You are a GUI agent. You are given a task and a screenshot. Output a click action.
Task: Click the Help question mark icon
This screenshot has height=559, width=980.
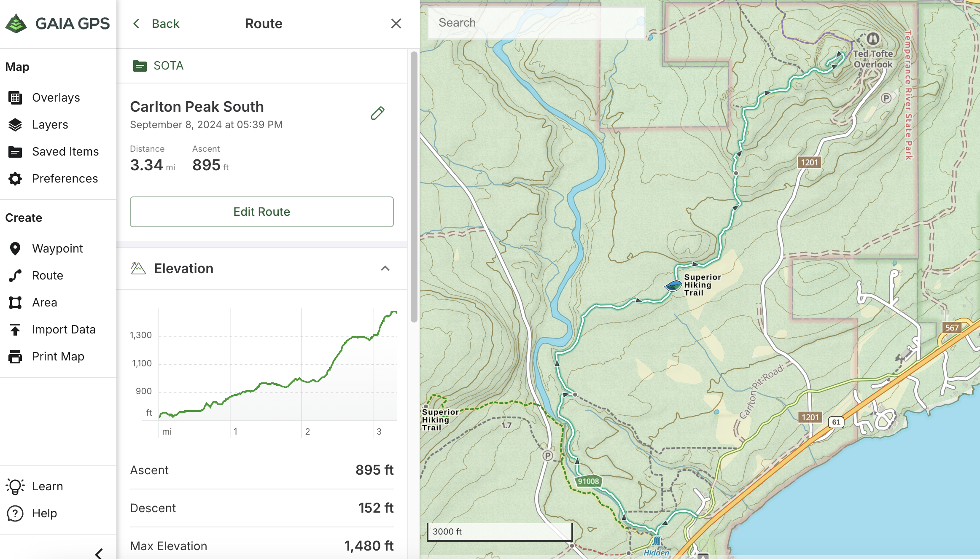pos(15,513)
